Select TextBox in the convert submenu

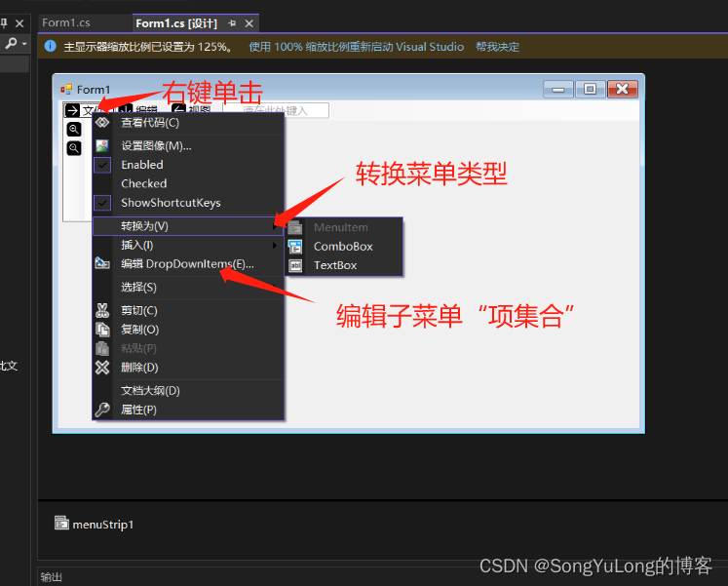(x=344, y=265)
